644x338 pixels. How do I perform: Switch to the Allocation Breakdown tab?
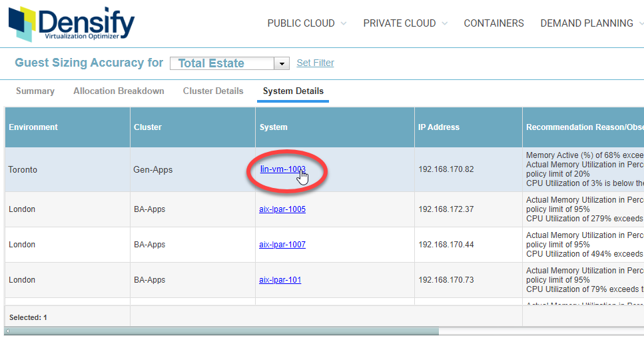pyautogui.click(x=119, y=91)
